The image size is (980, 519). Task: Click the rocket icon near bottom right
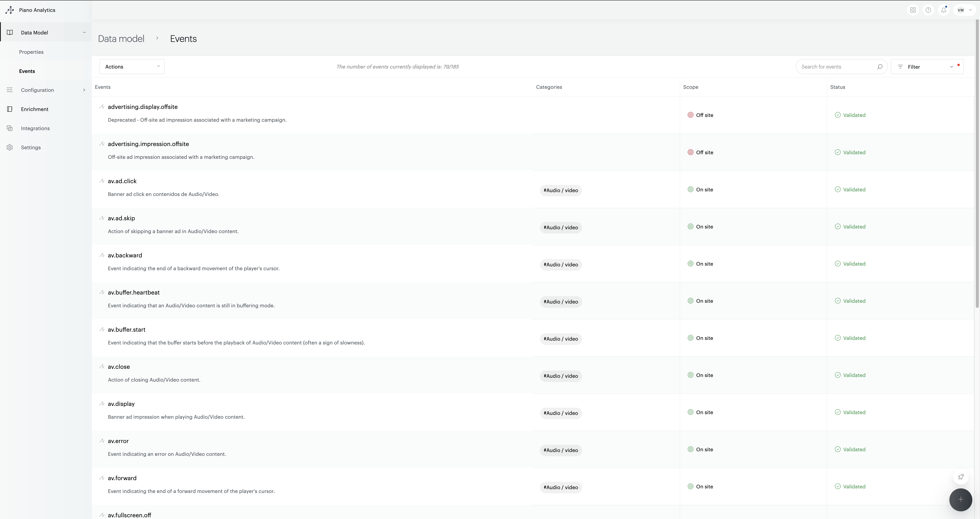961,477
